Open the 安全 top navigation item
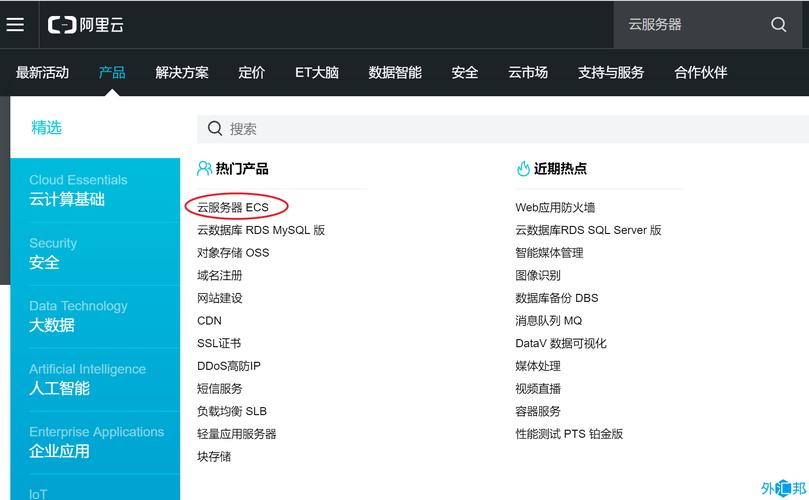This screenshot has width=809, height=500. (464, 72)
